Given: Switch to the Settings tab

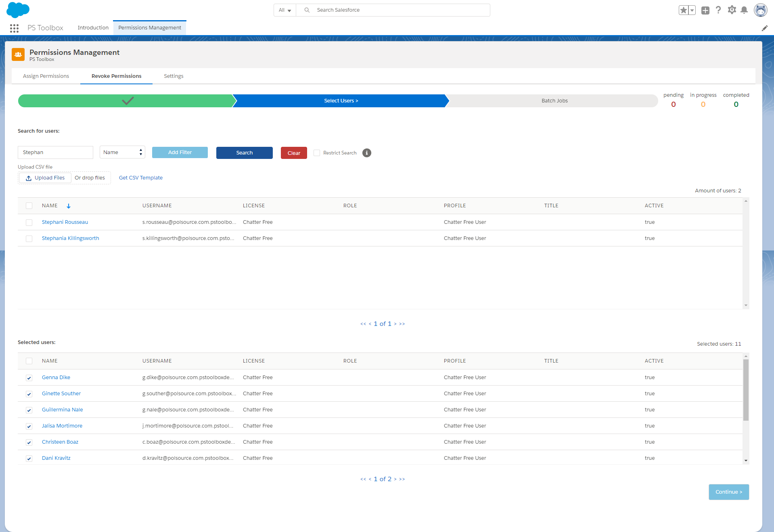Looking at the screenshot, I should [174, 76].
